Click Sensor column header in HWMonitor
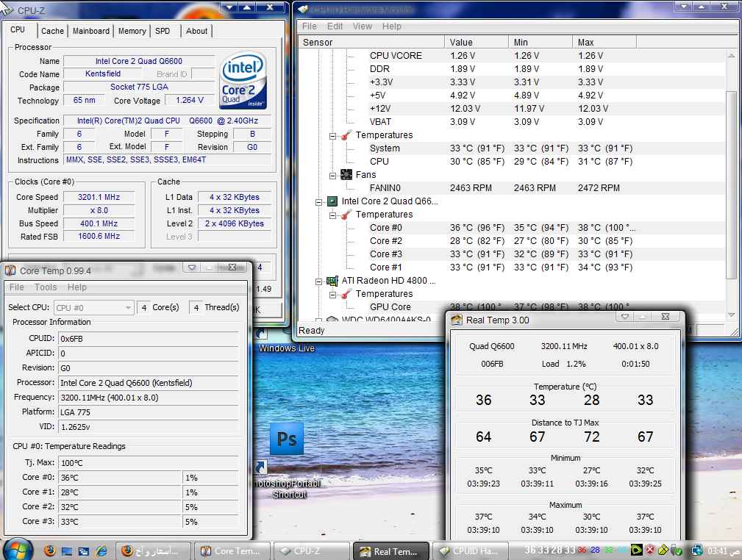Image resolution: width=742 pixels, height=560 pixels. click(x=371, y=42)
